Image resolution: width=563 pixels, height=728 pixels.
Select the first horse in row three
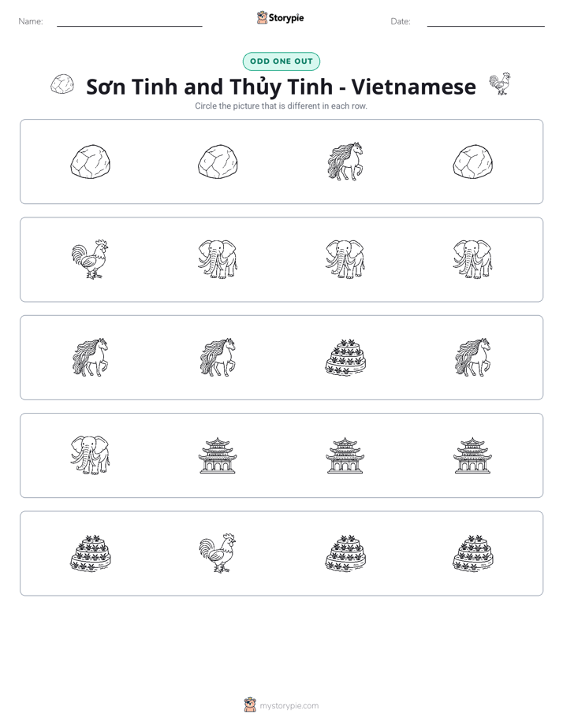90,357
